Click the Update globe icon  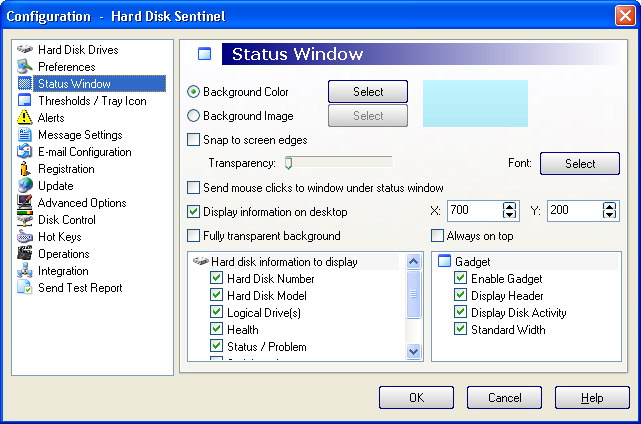[x=25, y=185]
